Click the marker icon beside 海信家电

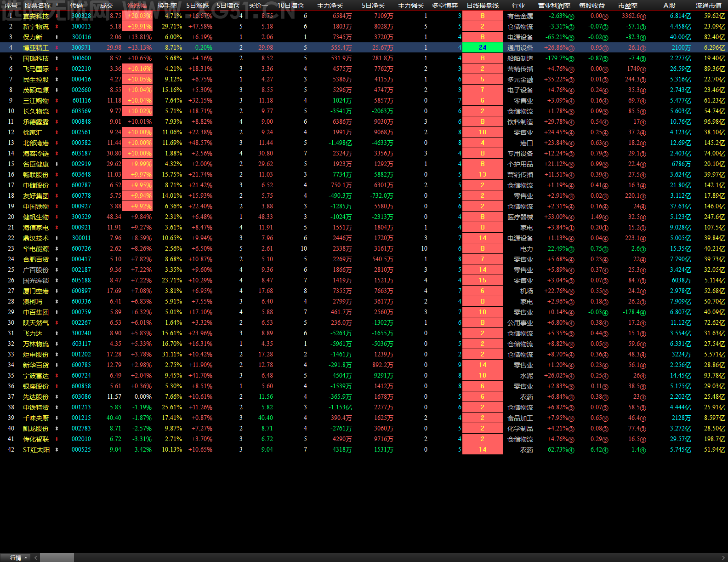[57, 228]
